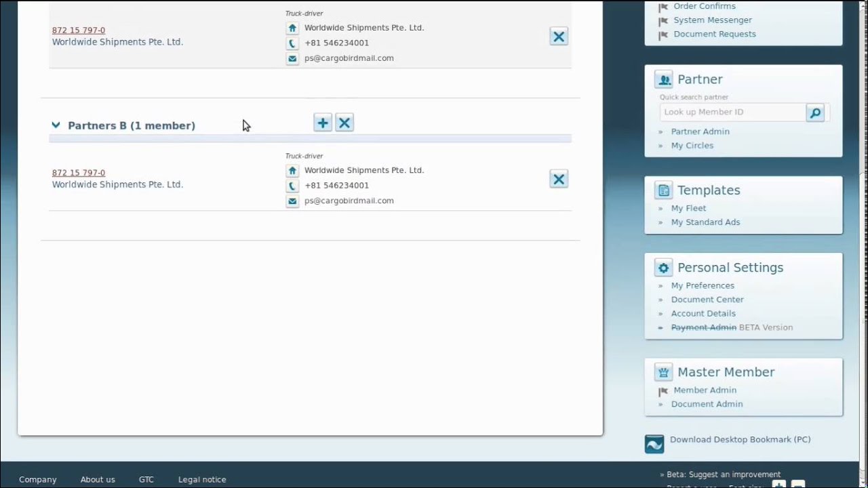868x488 pixels.
Task: Click the Master Member chess piece icon
Action: tap(663, 372)
